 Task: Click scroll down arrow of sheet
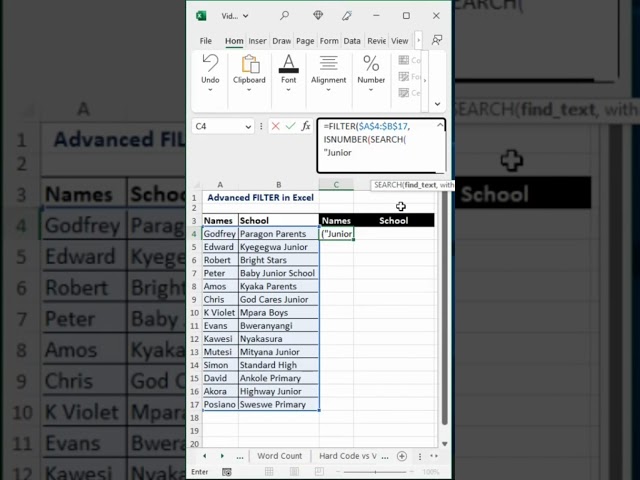click(x=444, y=444)
